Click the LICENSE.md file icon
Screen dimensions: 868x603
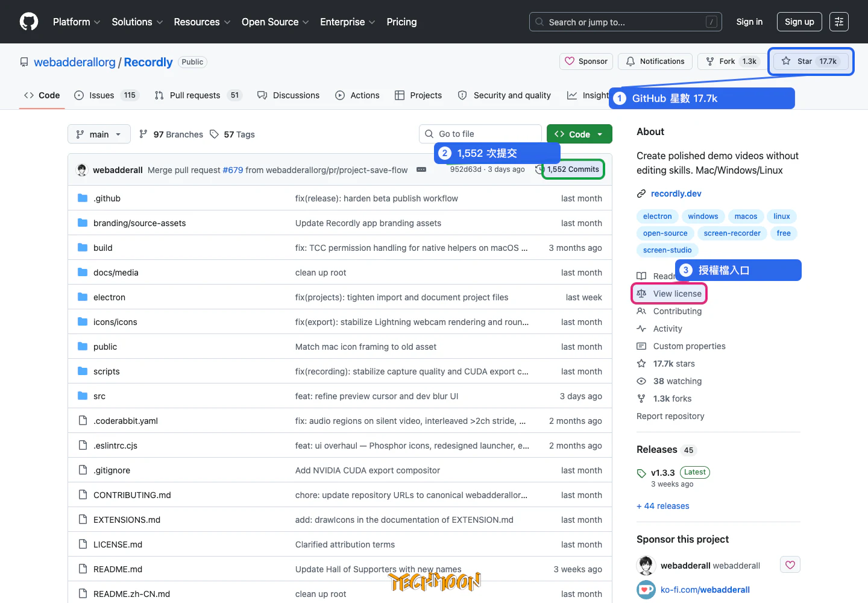[83, 545]
